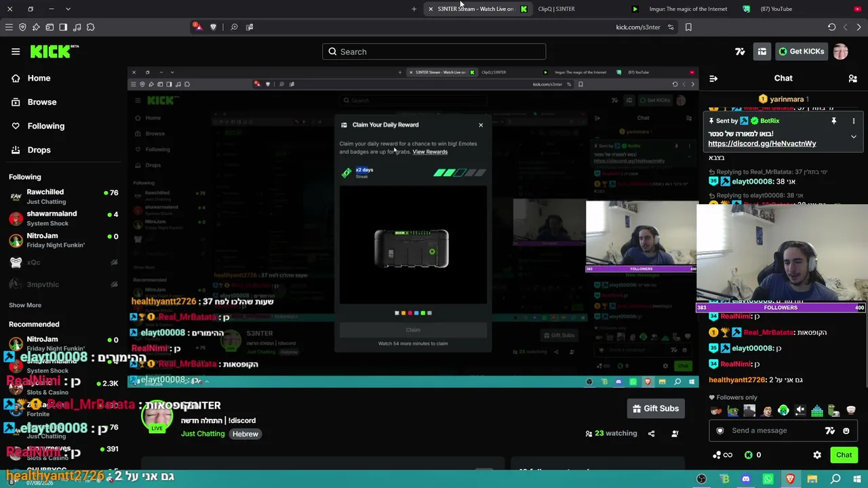868x488 pixels.
Task: Open the 7TV icon in Kick header
Action: [740, 52]
